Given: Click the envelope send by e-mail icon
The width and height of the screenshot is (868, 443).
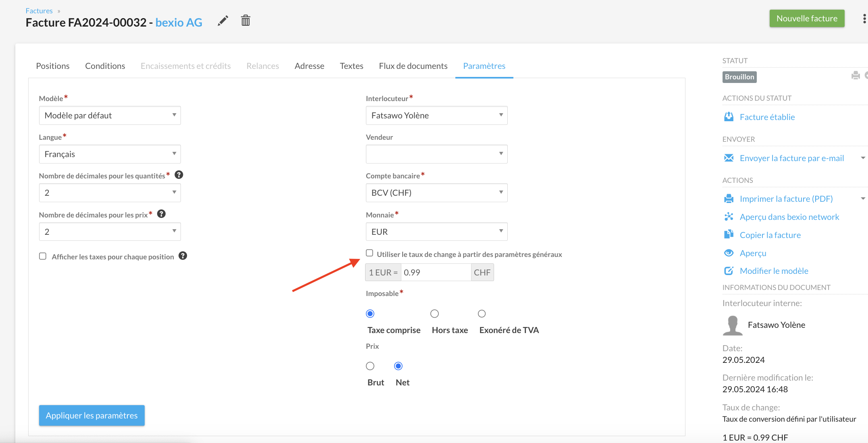Looking at the screenshot, I should click(729, 158).
